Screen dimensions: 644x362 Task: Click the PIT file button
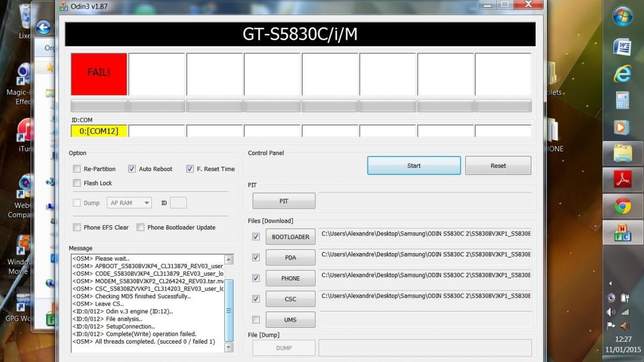(284, 201)
